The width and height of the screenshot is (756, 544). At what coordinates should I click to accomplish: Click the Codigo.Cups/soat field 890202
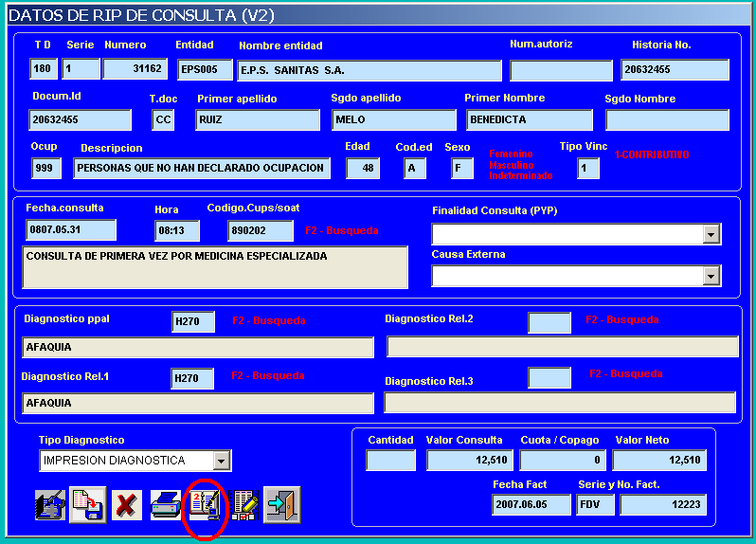261,230
